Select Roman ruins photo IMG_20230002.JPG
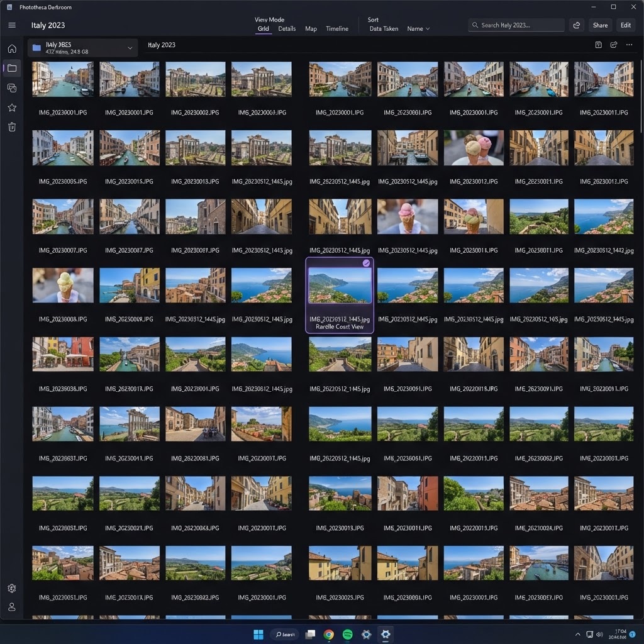 pyautogui.click(x=195, y=79)
